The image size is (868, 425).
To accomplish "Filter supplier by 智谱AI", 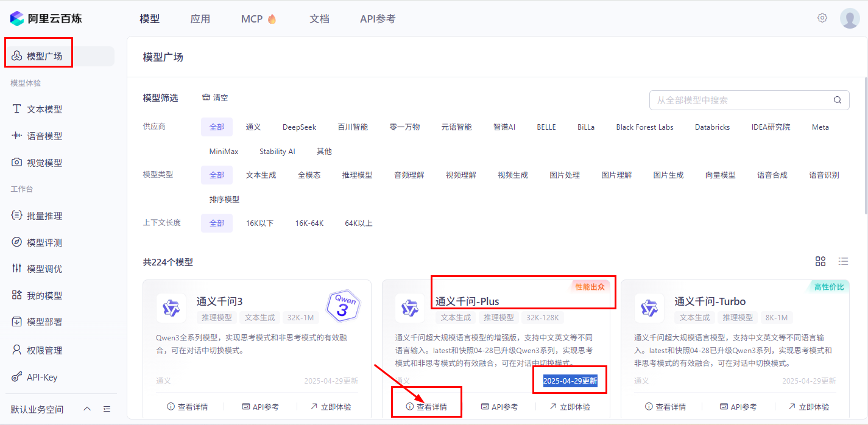I will click(504, 127).
